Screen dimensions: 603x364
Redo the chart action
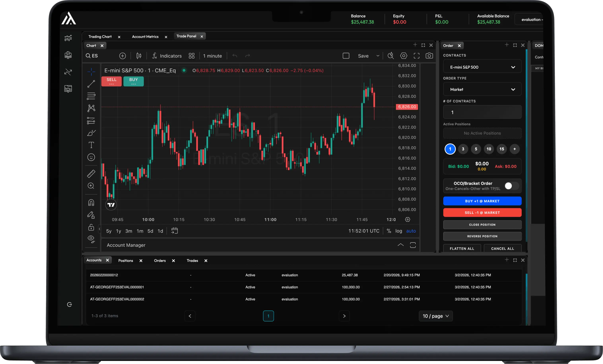248,56
